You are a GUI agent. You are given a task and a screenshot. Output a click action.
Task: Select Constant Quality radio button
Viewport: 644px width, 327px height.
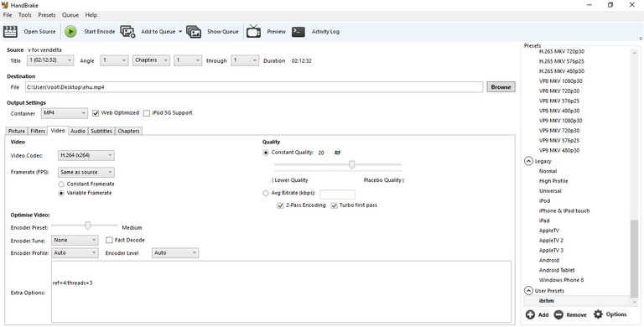(266, 153)
